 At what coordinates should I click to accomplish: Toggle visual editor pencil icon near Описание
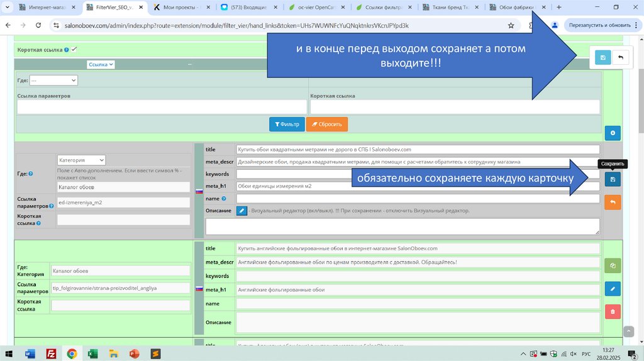point(241,211)
